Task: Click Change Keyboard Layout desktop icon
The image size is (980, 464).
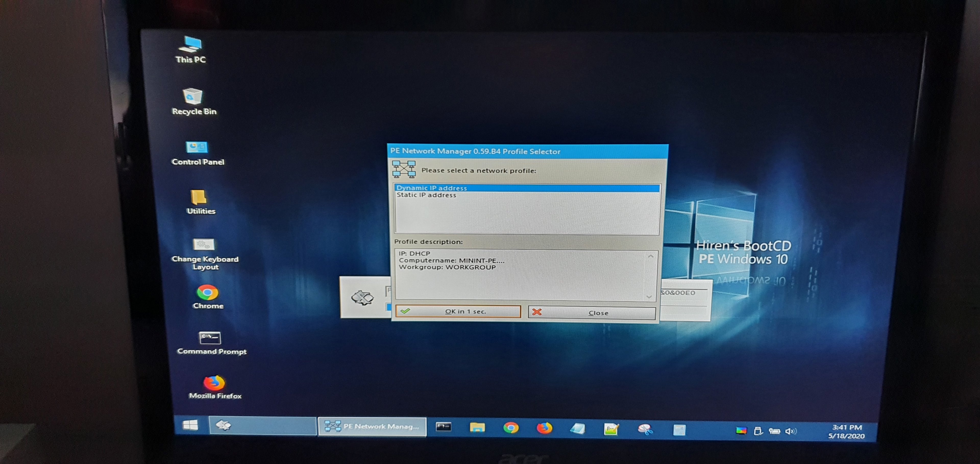Action: [x=204, y=245]
